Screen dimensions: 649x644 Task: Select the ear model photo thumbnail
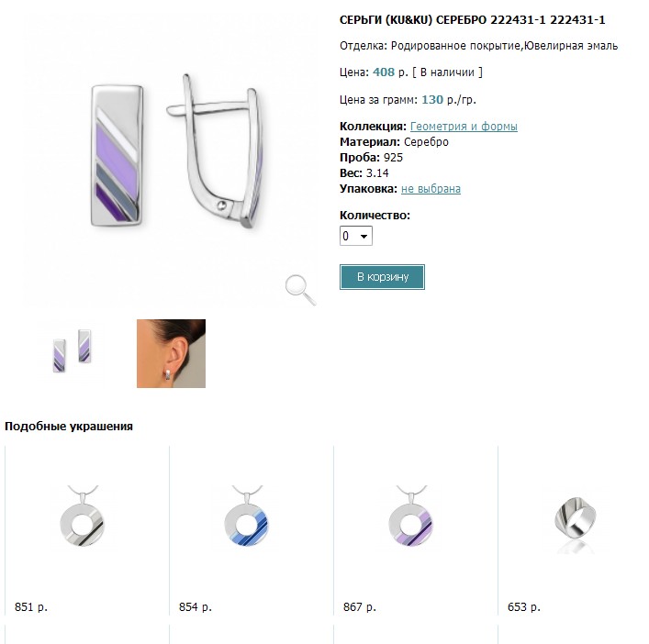(171, 353)
